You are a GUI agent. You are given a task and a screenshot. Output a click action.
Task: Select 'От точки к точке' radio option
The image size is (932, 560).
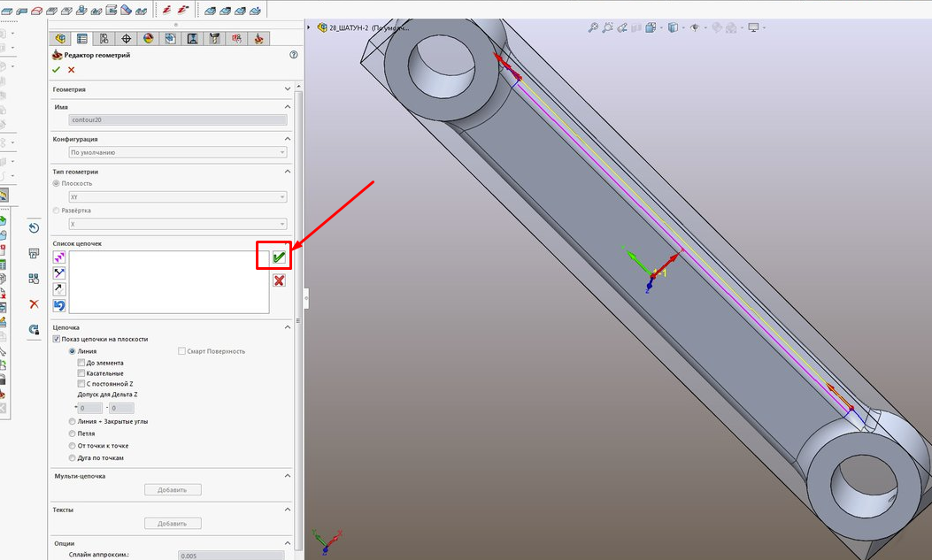[72, 445]
